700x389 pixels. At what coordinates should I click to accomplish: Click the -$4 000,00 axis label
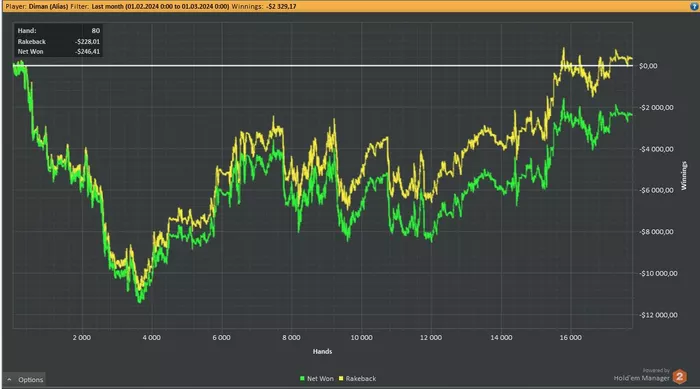[656, 149]
